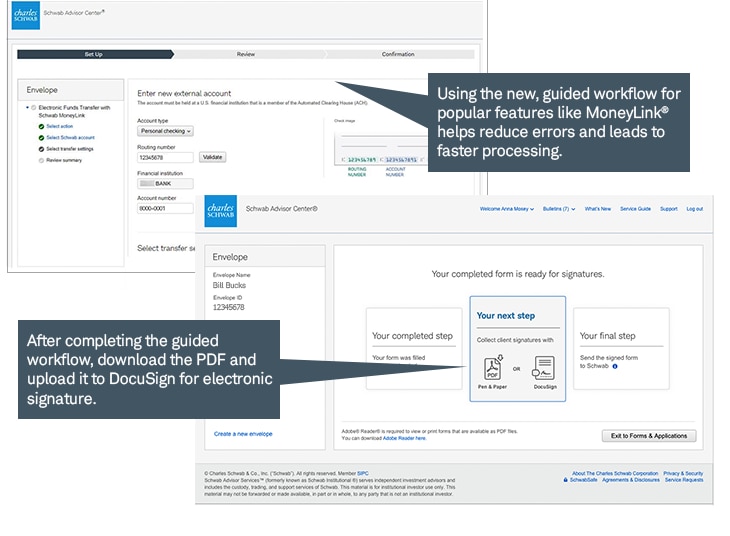Click the 'Enter new external account' heading
This screenshot has width=730, height=536.
(x=184, y=94)
